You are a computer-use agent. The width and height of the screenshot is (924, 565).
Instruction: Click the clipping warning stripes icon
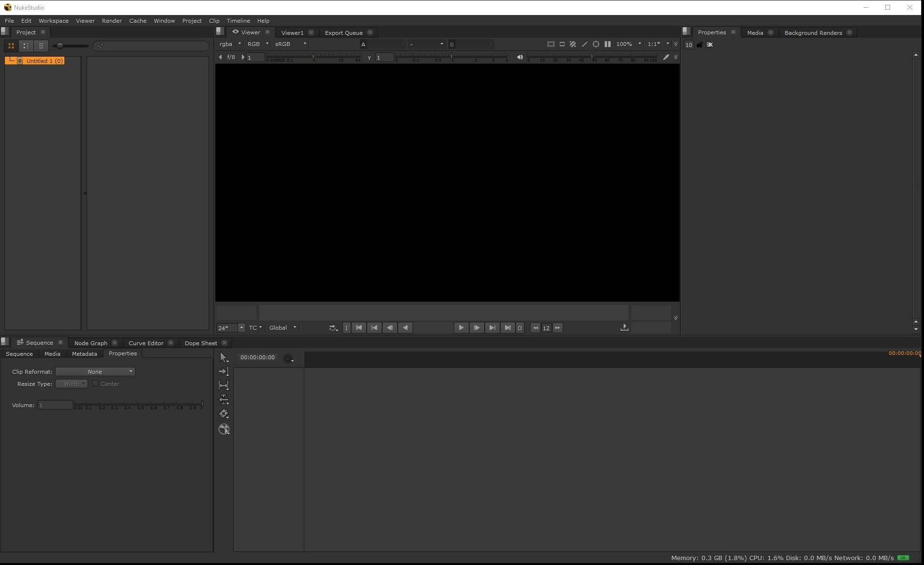573,44
